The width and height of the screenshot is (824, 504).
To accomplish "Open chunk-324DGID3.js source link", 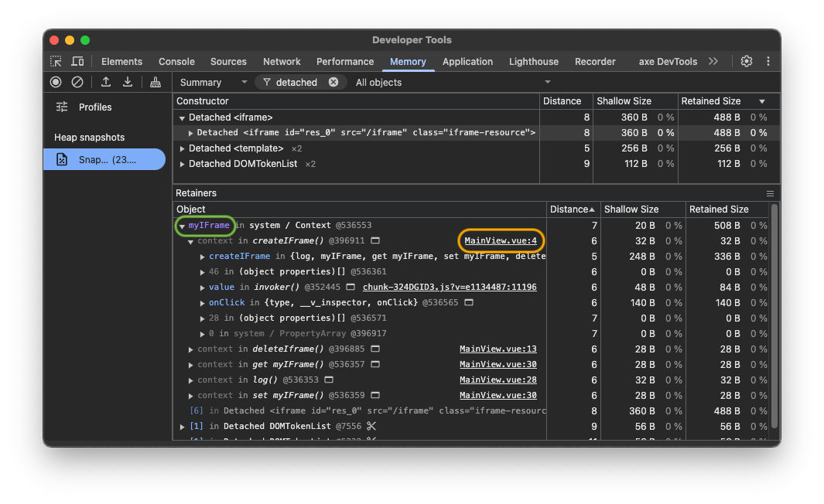I will [450, 288].
